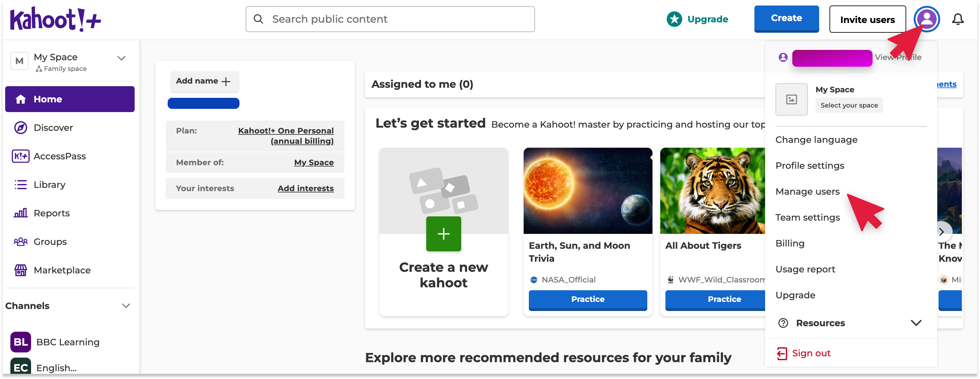Select Home in the sidebar
Screen dimensions: 980x379
coord(70,99)
